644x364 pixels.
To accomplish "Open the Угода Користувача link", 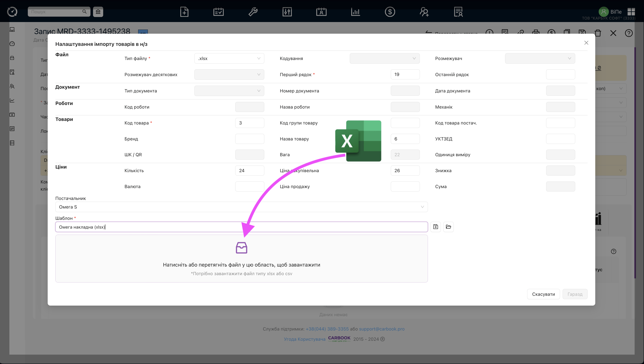I will pos(304,339).
